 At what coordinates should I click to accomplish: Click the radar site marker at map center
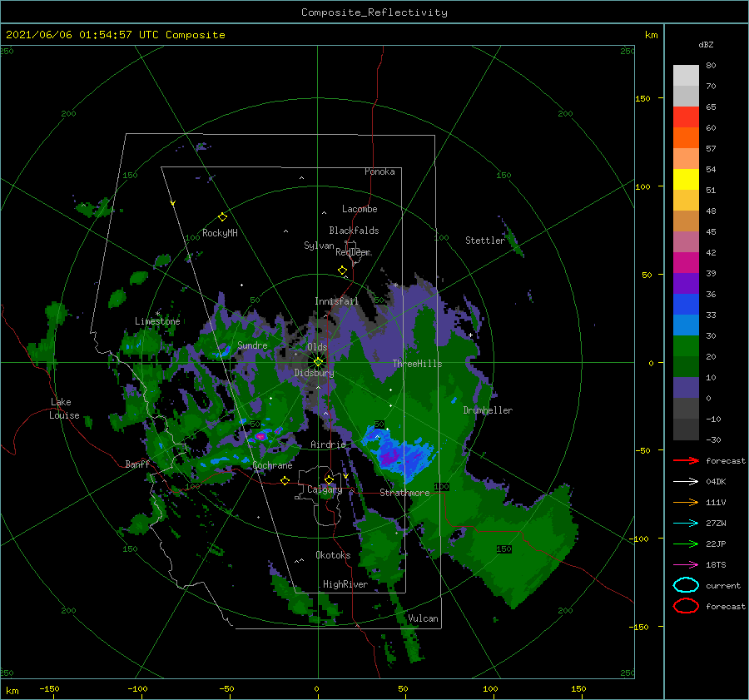point(318,362)
